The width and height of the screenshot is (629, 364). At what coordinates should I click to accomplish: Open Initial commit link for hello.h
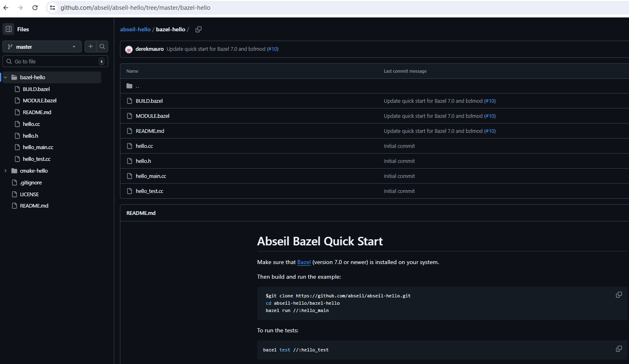[x=399, y=161]
